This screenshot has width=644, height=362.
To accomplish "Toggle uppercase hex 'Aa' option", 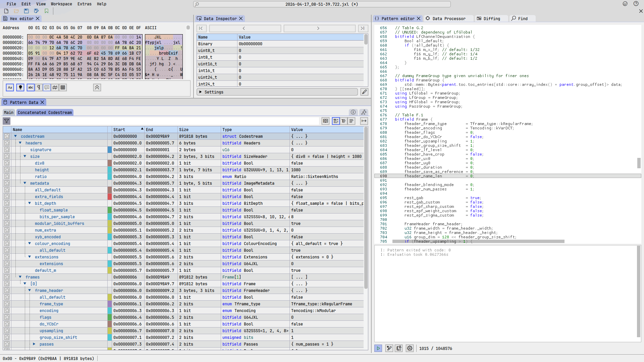I will pyautogui.click(x=10, y=87).
